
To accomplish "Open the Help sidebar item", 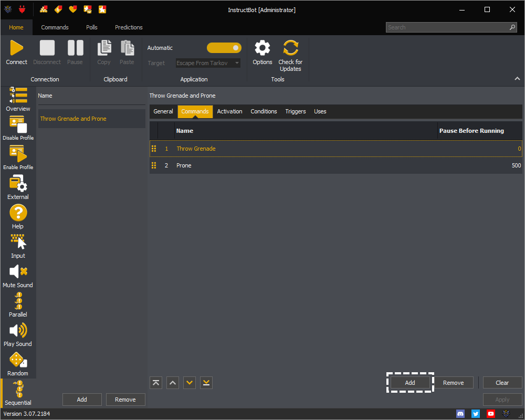I will point(18,216).
